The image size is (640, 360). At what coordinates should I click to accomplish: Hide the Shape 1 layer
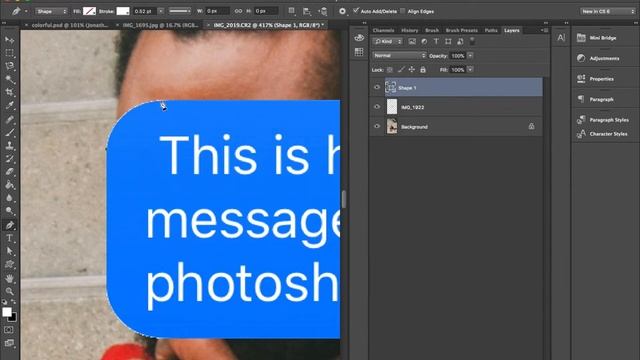(x=377, y=87)
